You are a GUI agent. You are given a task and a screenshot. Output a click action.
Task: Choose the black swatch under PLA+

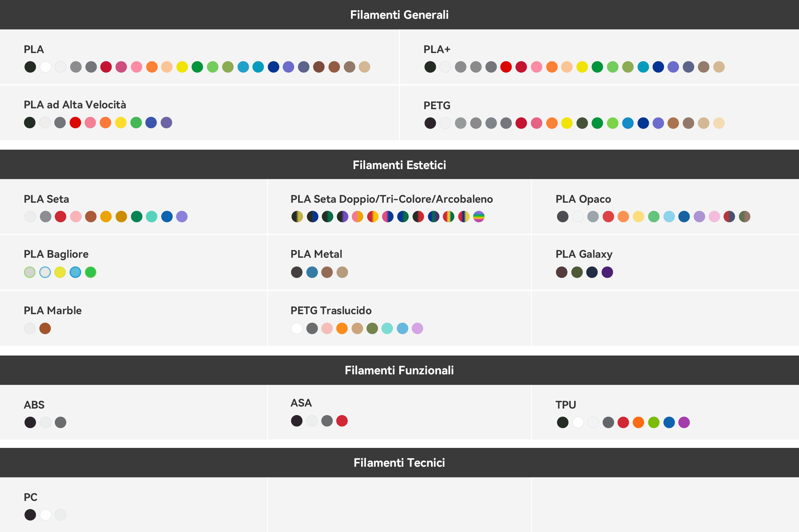coord(430,67)
